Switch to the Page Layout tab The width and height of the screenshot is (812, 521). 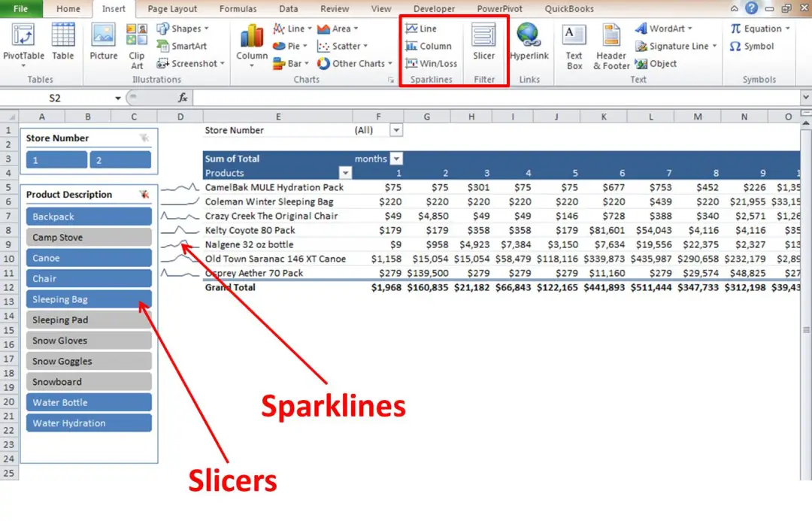172,9
